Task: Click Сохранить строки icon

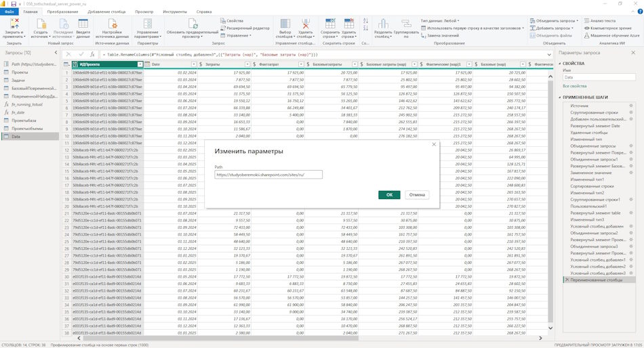Action: point(330,24)
